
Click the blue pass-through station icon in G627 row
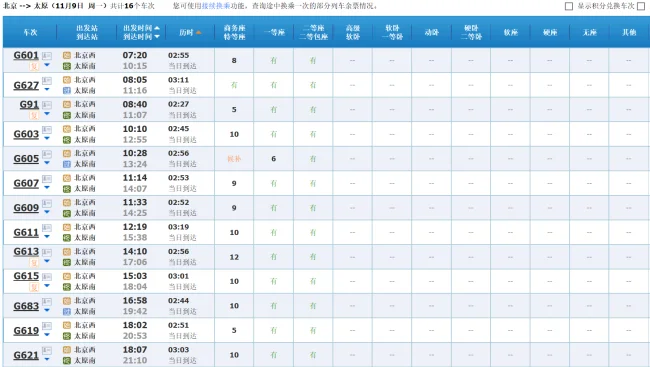[x=67, y=90]
